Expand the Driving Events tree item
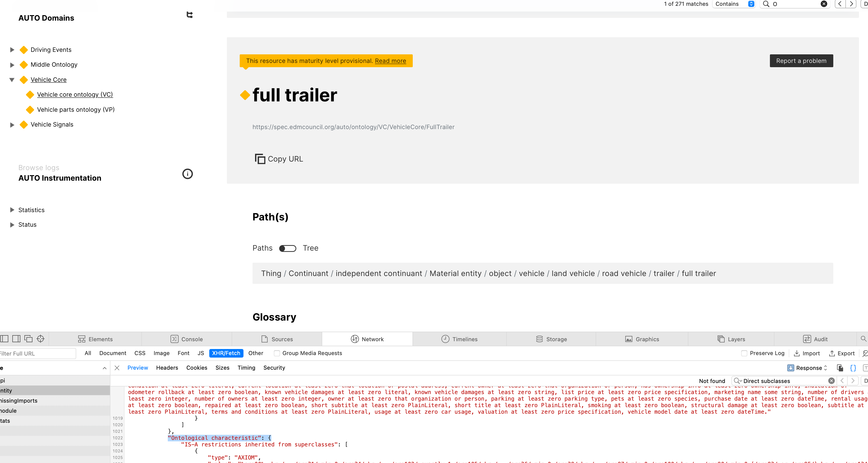Viewport: 868px width, 463px height. (x=12, y=50)
